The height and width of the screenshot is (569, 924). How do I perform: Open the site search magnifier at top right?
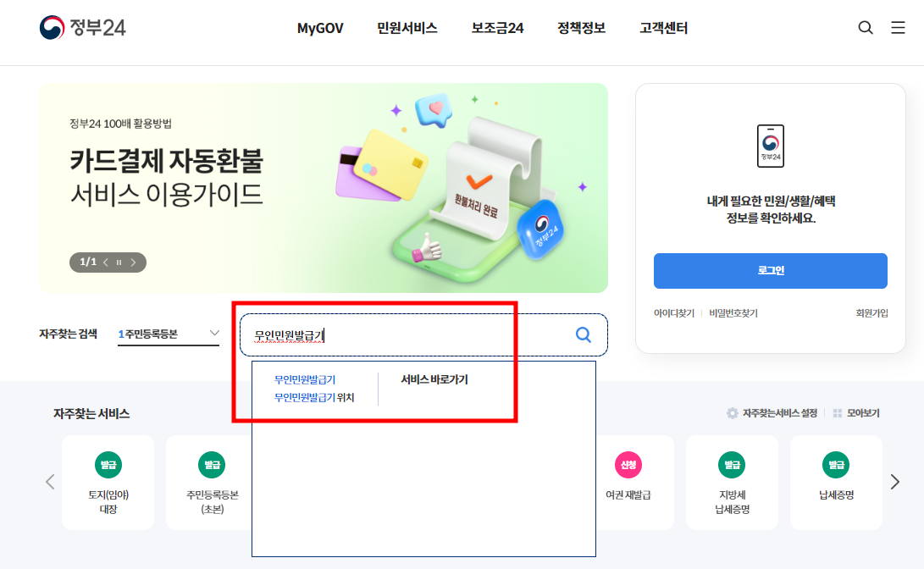point(866,27)
